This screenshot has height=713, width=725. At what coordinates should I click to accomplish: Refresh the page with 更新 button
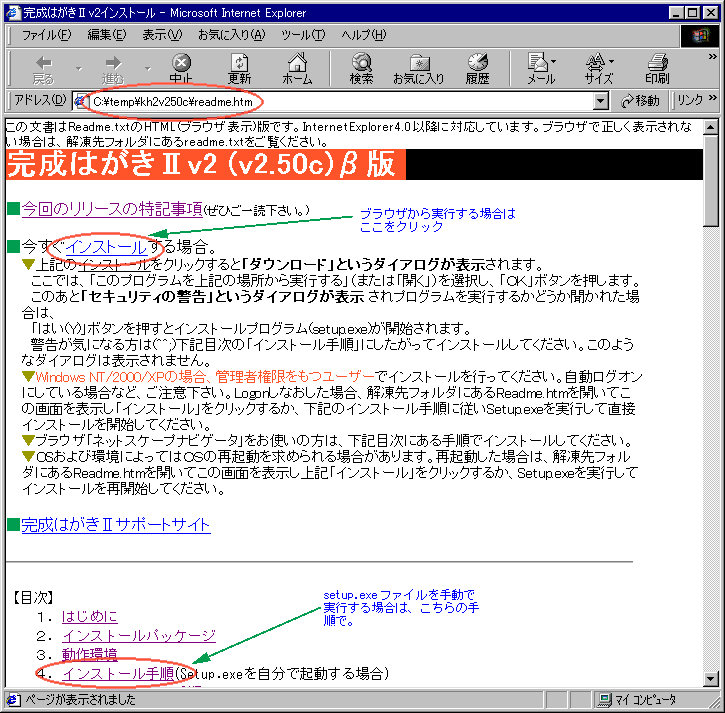coord(239,68)
